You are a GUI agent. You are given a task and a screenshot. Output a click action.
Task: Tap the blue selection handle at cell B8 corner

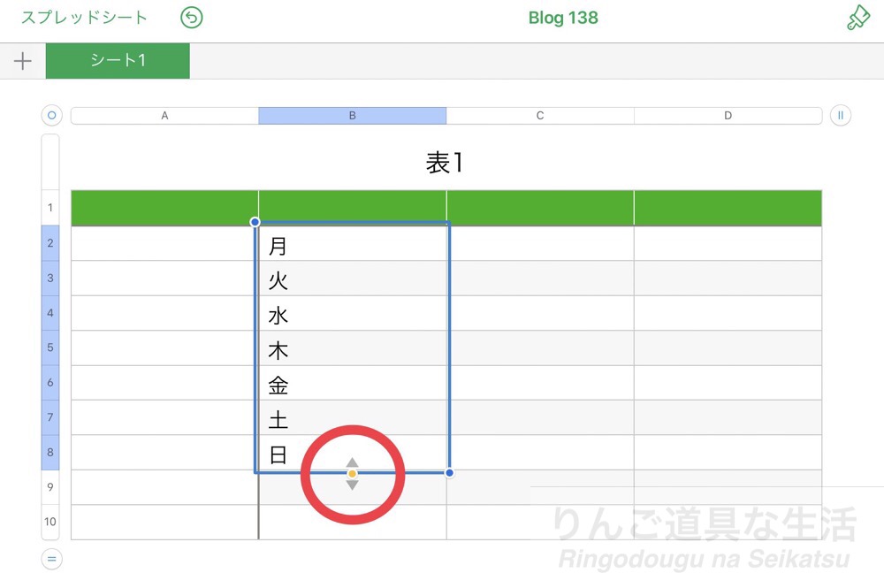449,473
